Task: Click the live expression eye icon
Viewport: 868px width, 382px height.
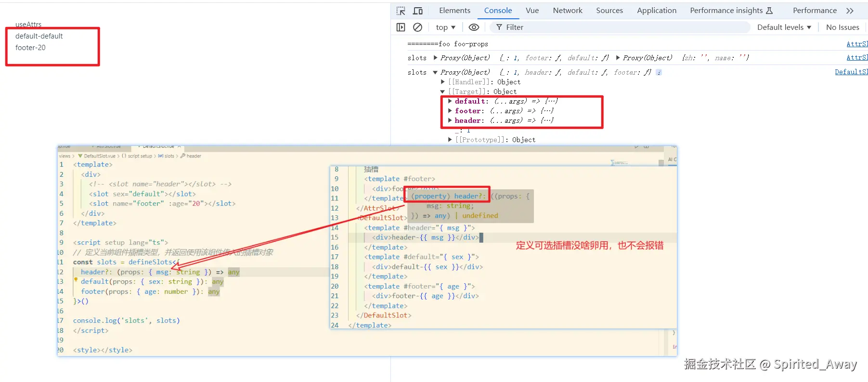Action: pos(474,27)
